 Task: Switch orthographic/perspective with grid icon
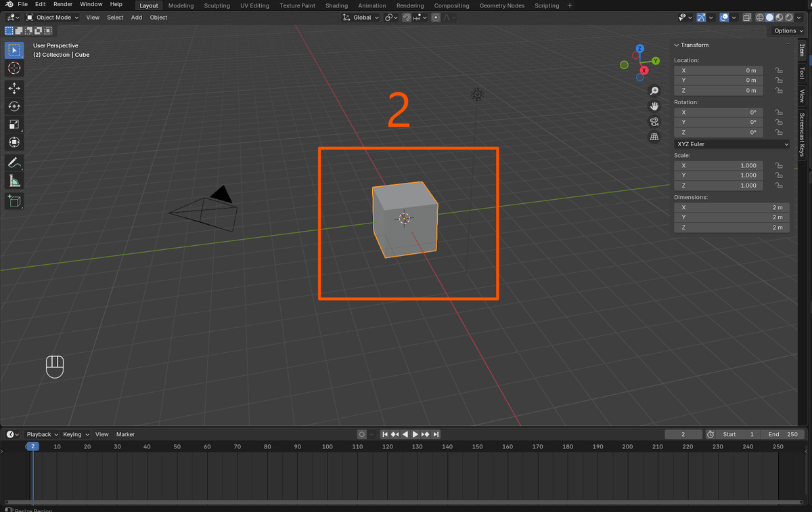tap(654, 137)
